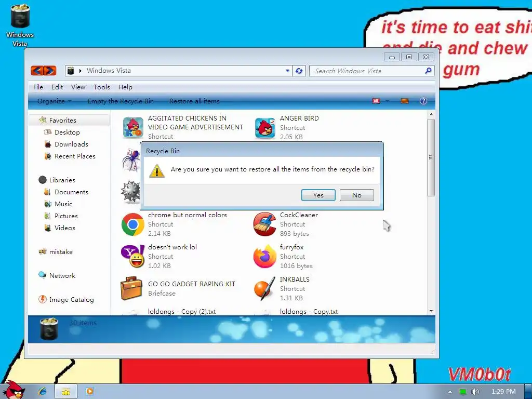
Task: Select the briefcase icon
Action: pyautogui.click(x=131, y=288)
